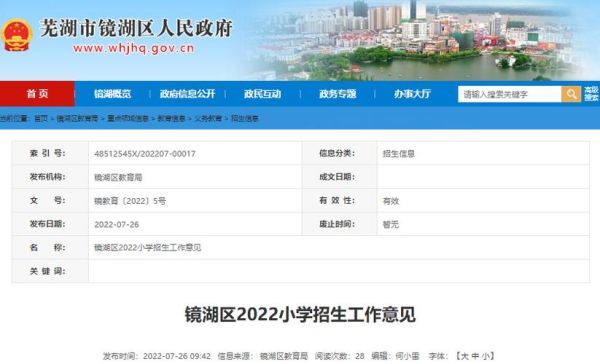Click the 名称 label cell
The width and height of the screenshot is (600, 364).
(51, 248)
